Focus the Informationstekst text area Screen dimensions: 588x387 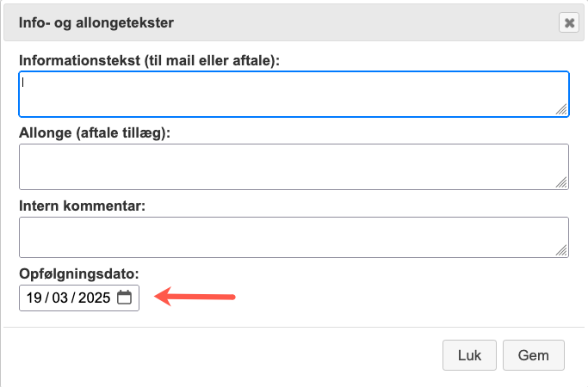click(x=294, y=94)
